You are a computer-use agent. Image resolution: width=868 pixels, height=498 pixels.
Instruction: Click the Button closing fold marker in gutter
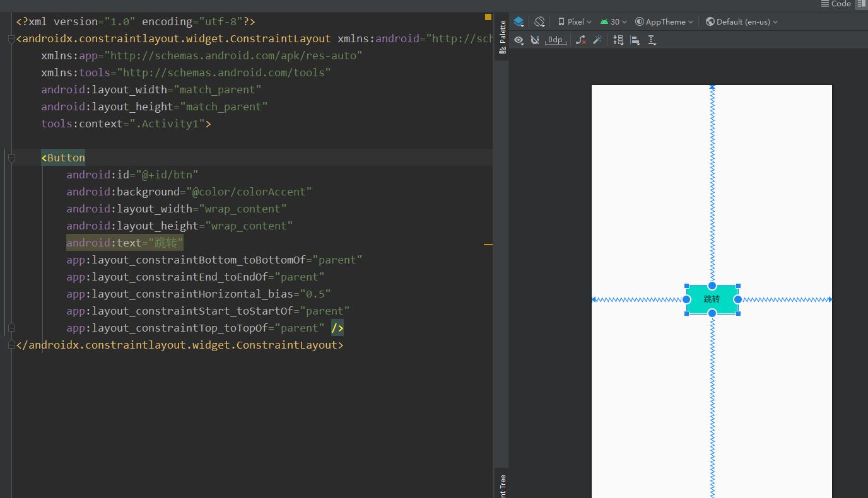[11, 328]
